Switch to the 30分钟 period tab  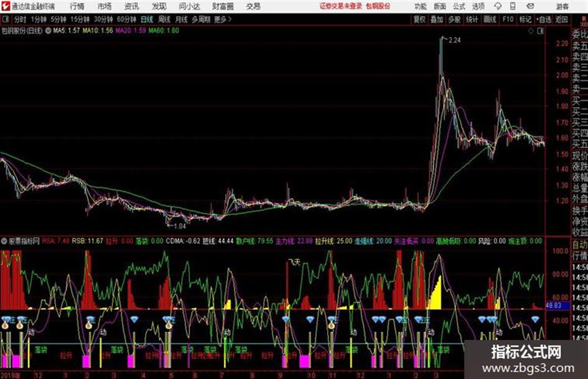point(103,19)
